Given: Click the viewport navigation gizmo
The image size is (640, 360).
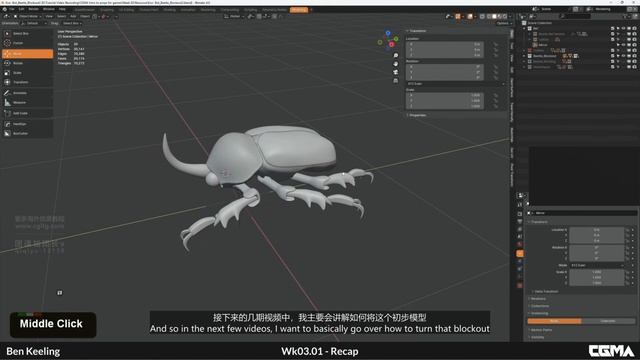Looking at the screenshot, I should [x=388, y=39].
